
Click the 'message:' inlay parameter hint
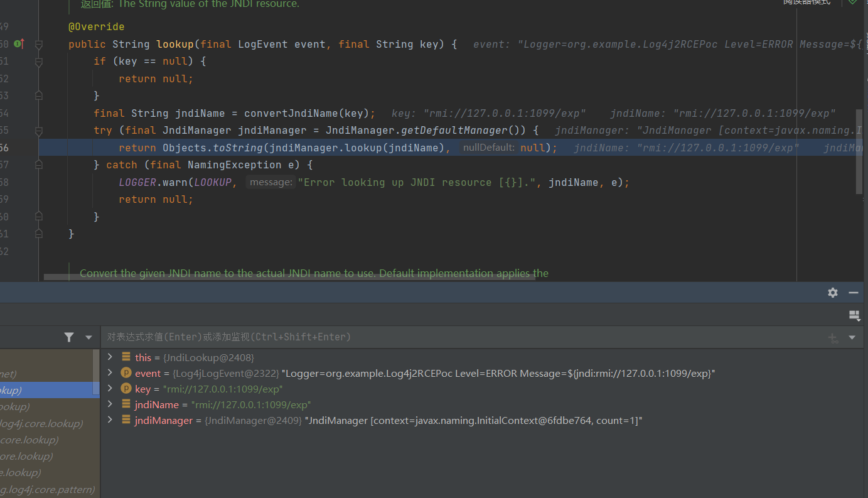(x=270, y=182)
